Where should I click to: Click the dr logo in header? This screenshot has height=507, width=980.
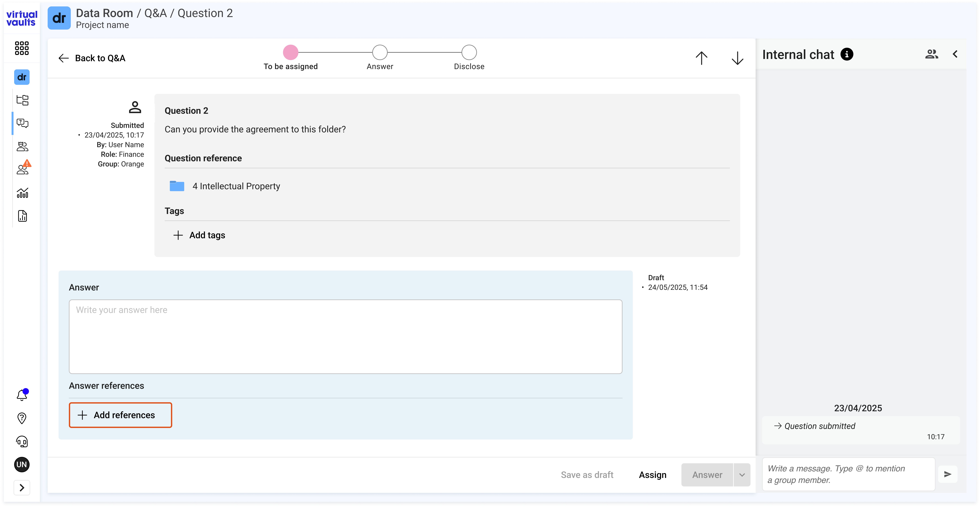[59, 18]
